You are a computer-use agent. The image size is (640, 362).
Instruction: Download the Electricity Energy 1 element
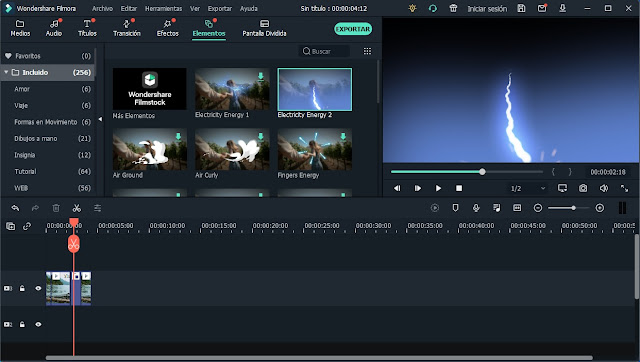260,76
